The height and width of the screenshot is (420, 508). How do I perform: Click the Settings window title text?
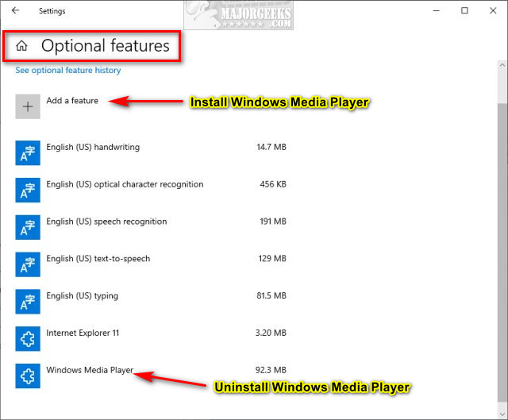pos(52,11)
